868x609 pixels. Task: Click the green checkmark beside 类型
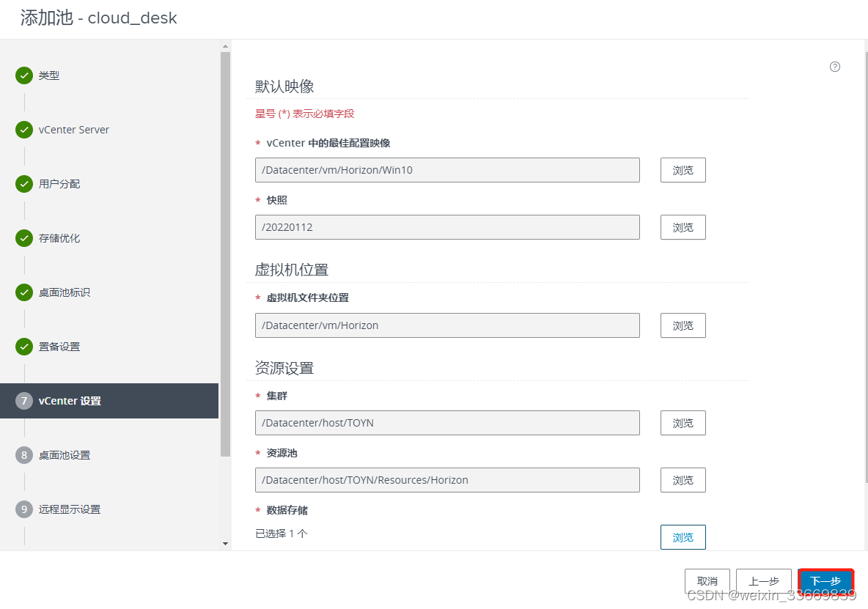24,75
